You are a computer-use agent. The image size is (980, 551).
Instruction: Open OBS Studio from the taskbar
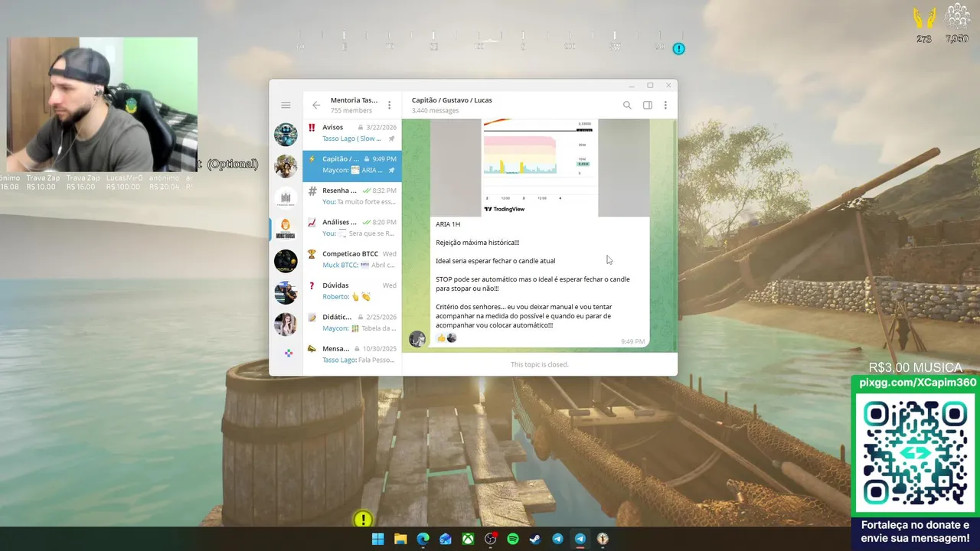[x=491, y=539]
